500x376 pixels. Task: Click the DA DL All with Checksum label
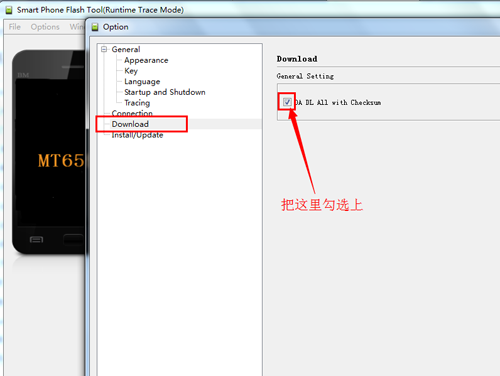pos(338,102)
